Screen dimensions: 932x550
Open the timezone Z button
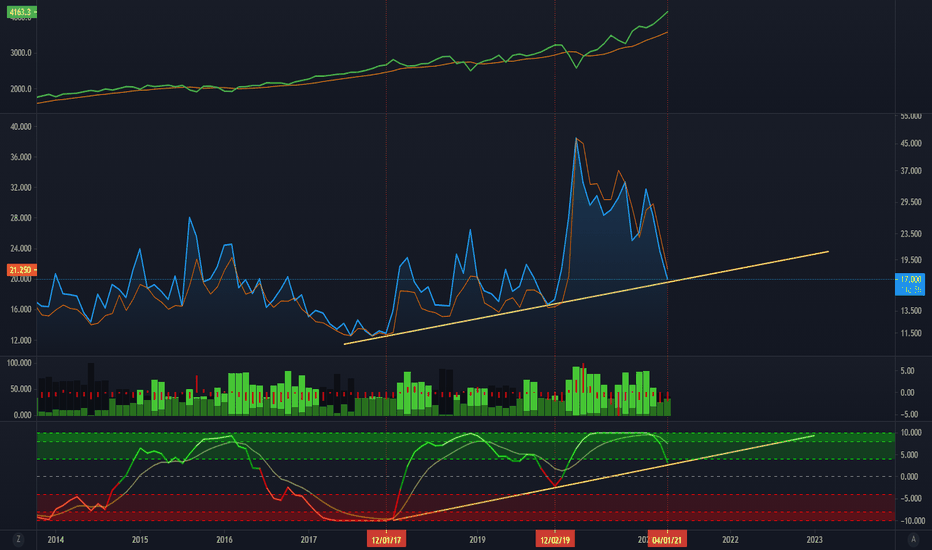[18, 539]
